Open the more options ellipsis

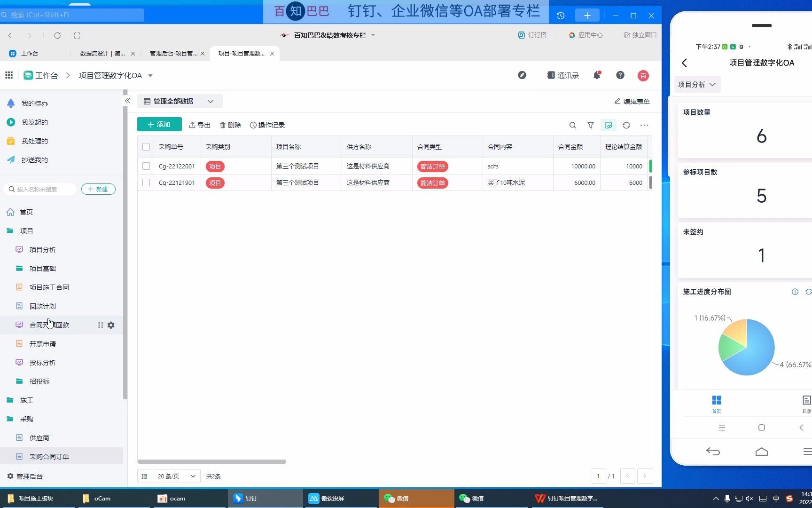coord(644,125)
